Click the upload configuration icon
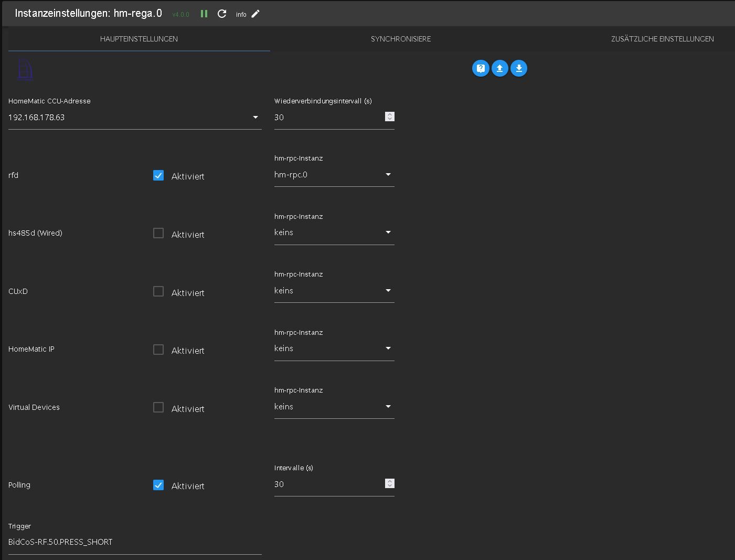The height and width of the screenshot is (560, 735). pos(499,68)
